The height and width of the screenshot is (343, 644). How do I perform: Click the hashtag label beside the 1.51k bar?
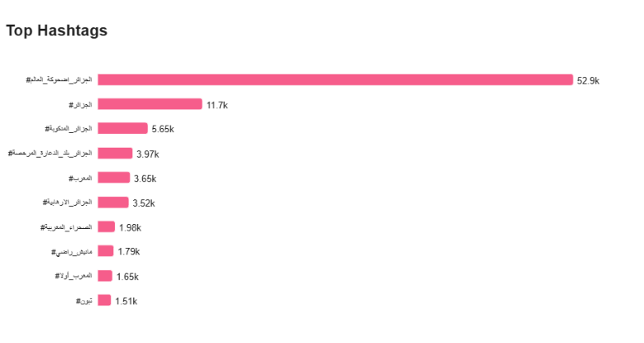pyautogui.click(x=84, y=300)
